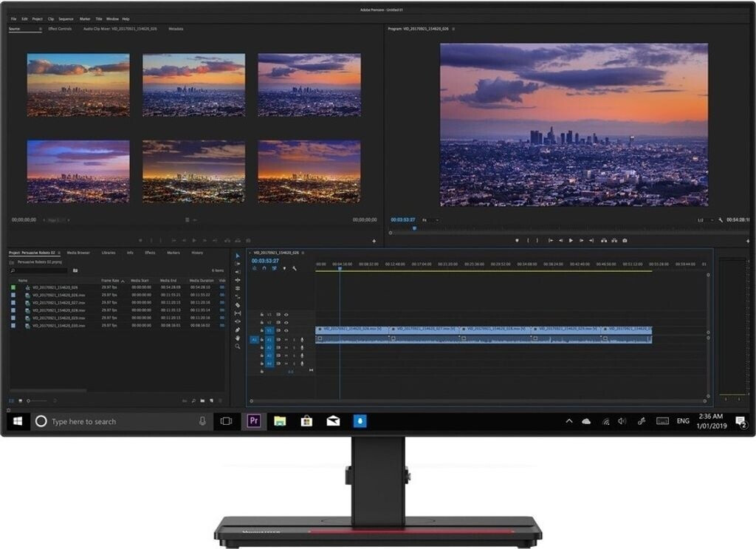This screenshot has width=756, height=549.
Task: Open the Project panel menu
Action: (59, 253)
